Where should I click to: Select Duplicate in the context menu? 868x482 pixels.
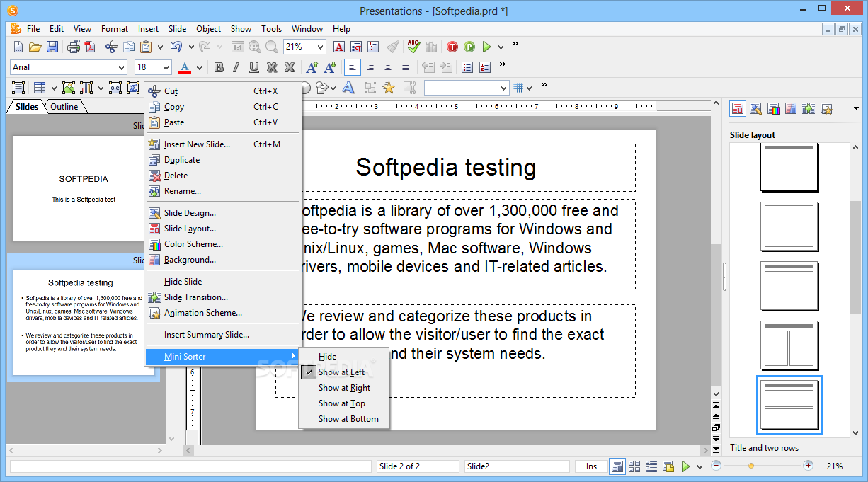(x=223, y=160)
